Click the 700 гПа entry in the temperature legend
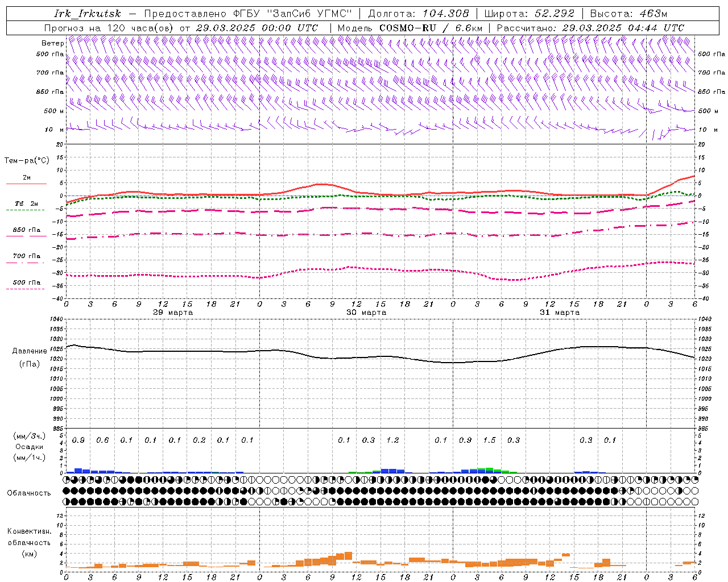The width and height of the screenshot is (728, 582). [27, 256]
